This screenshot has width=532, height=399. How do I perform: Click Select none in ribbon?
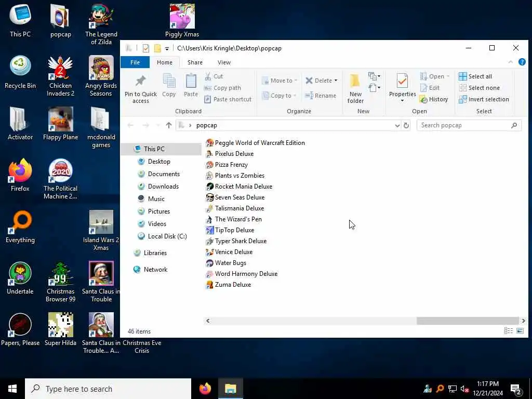click(x=479, y=88)
